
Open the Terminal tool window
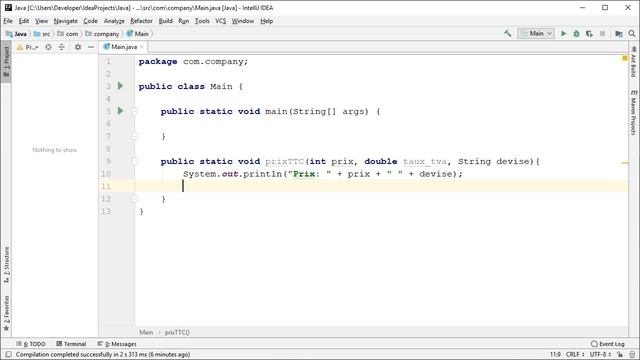71,344
